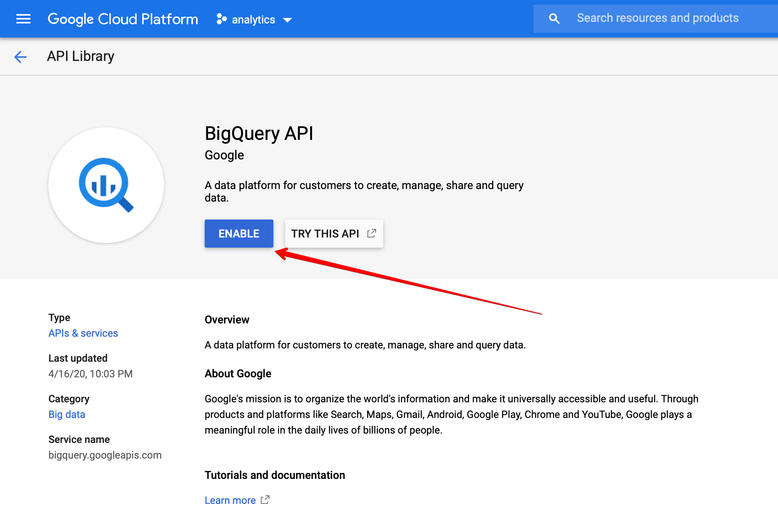Viewport: 778px width, 532px height.
Task: Click the bigquery.googleapis.com service name
Action: (x=105, y=455)
